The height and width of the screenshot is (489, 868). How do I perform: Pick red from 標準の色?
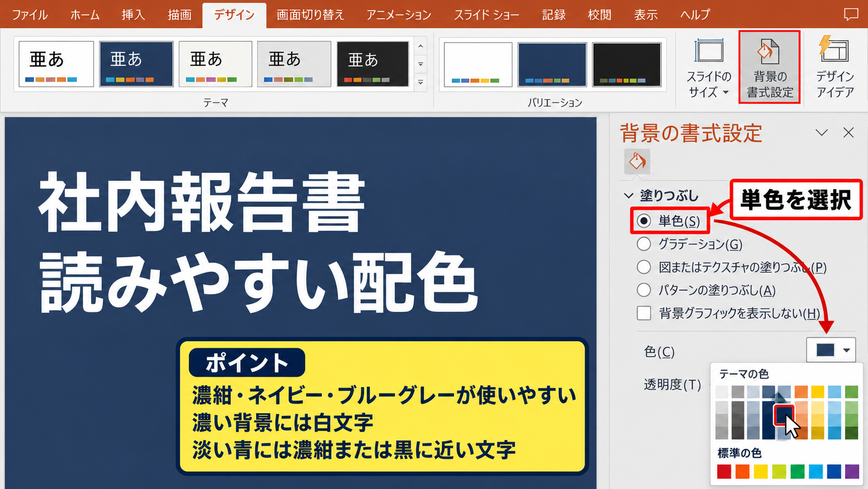coord(724,471)
